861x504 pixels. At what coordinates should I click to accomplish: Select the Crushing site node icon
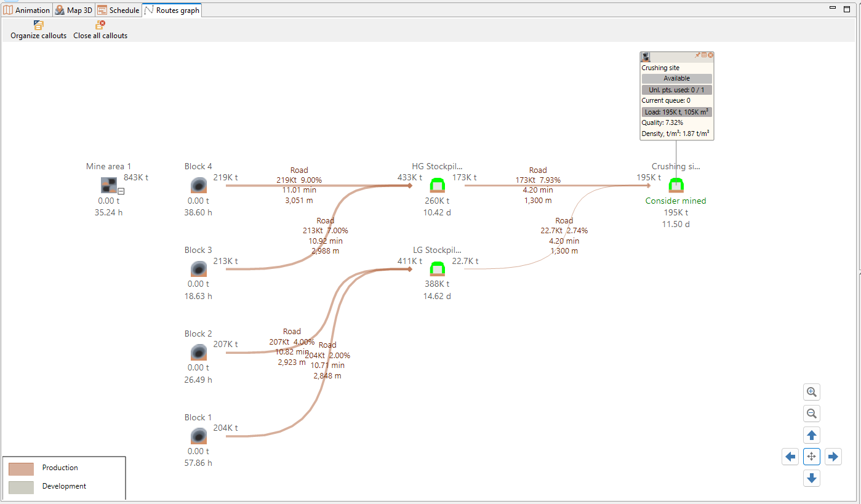pyautogui.click(x=676, y=185)
